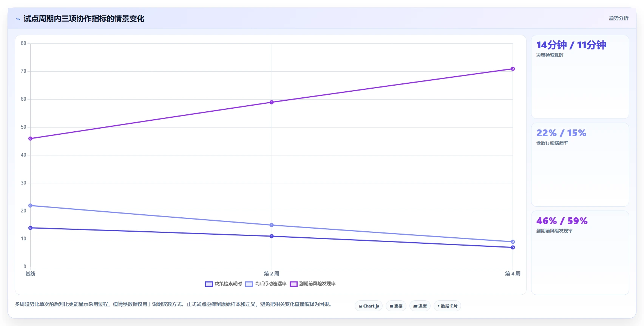Screen dimensions: 644x326
Task: Click the 到期前风险发现率 point at 第 2 周
Action: (272, 102)
